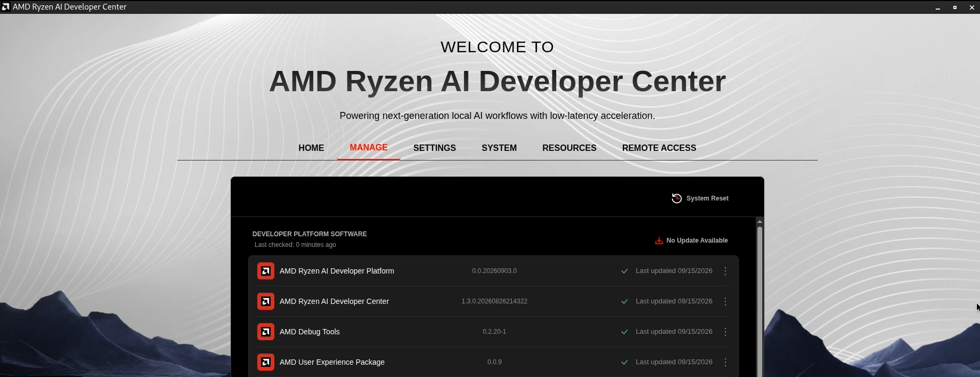Open the three-dot menu for AMD Debug Tools

click(725, 332)
